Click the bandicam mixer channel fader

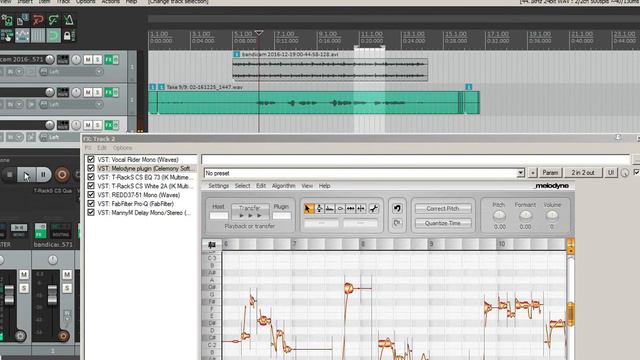click(x=52, y=295)
